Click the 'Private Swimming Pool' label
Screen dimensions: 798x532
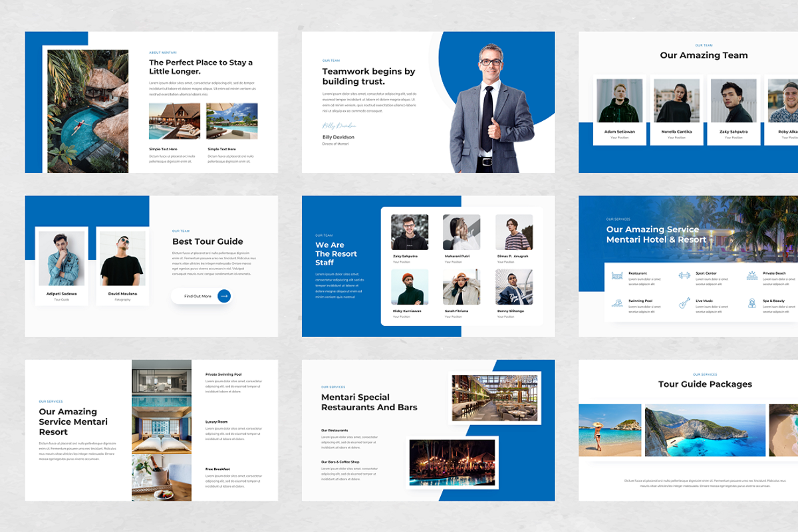click(223, 374)
